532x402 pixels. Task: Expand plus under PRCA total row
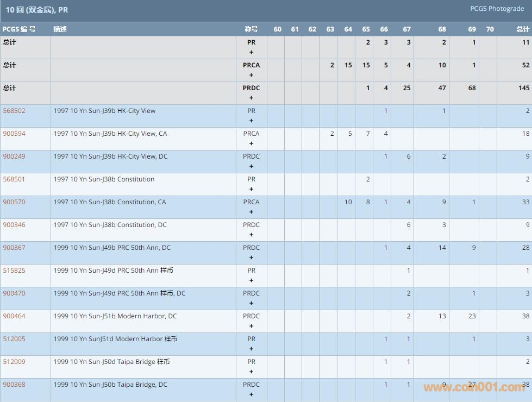[251, 76]
